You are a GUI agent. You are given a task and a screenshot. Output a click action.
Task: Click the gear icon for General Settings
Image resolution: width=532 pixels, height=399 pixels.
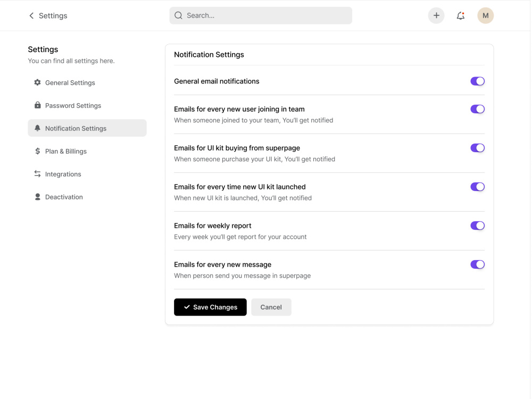[x=37, y=82]
